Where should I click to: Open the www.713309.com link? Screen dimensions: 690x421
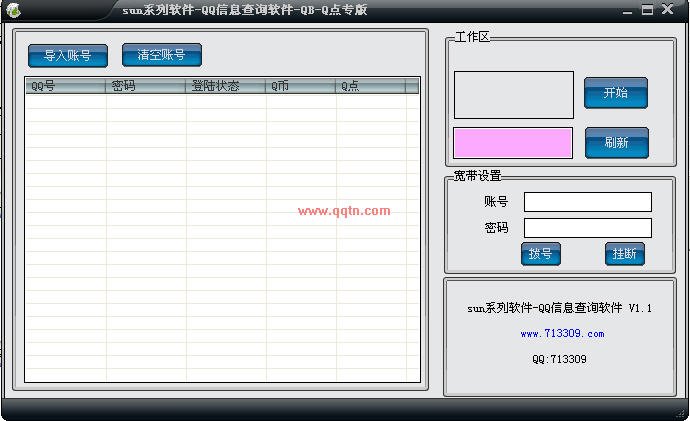point(562,333)
